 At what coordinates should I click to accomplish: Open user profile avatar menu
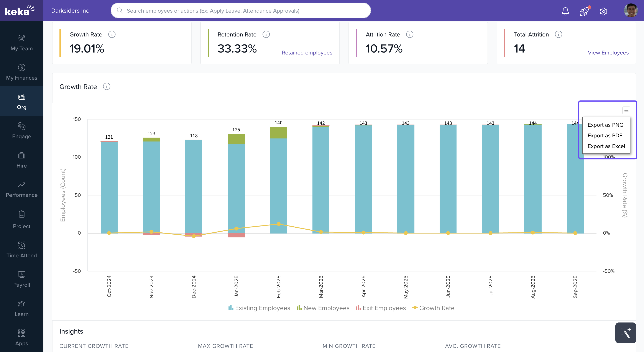click(631, 10)
